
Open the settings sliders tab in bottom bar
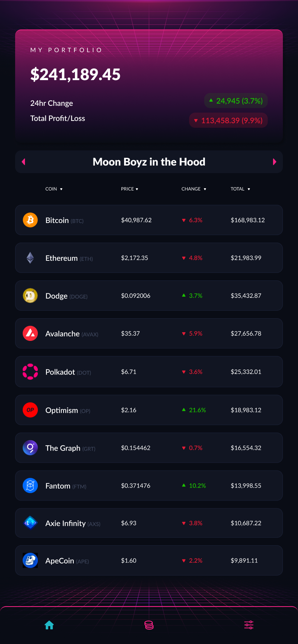(x=249, y=625)
